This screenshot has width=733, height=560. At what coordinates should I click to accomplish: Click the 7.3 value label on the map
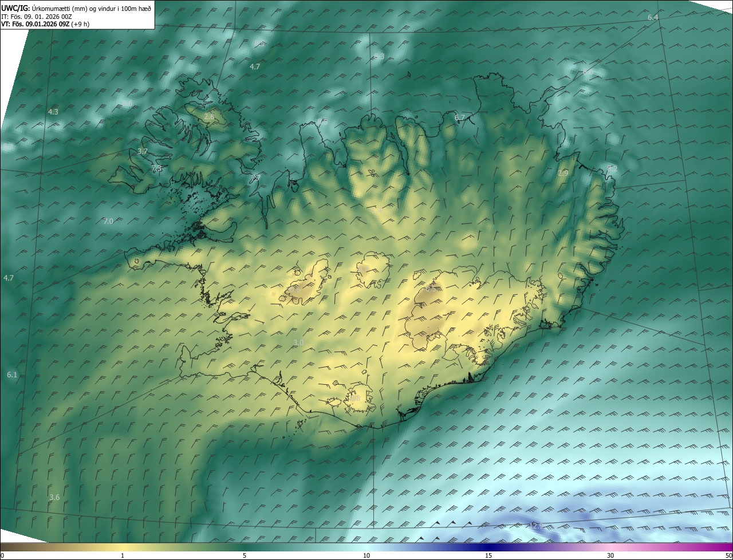(x=157, y=168)
